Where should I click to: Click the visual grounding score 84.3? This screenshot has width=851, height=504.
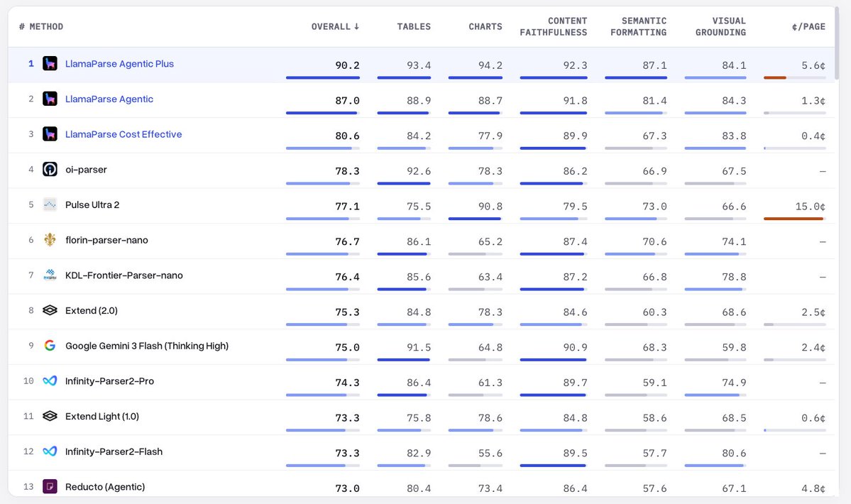point(734,100)
